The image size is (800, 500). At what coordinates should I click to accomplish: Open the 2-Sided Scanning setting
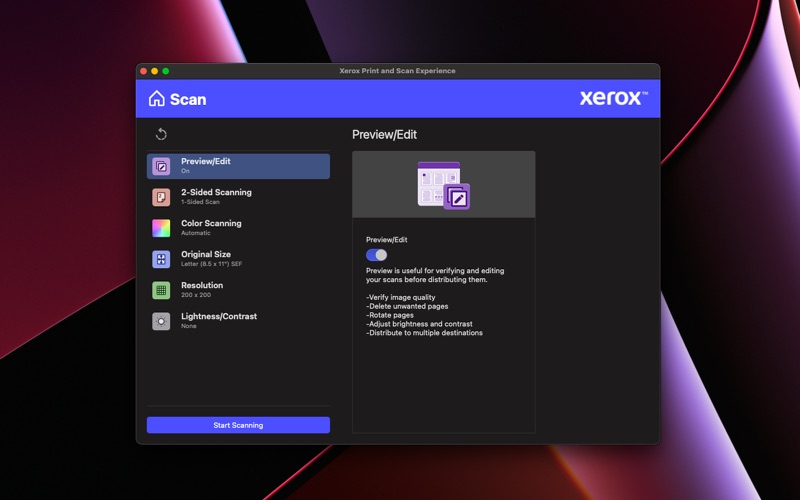pyautogui.click(x=238, y=197)
